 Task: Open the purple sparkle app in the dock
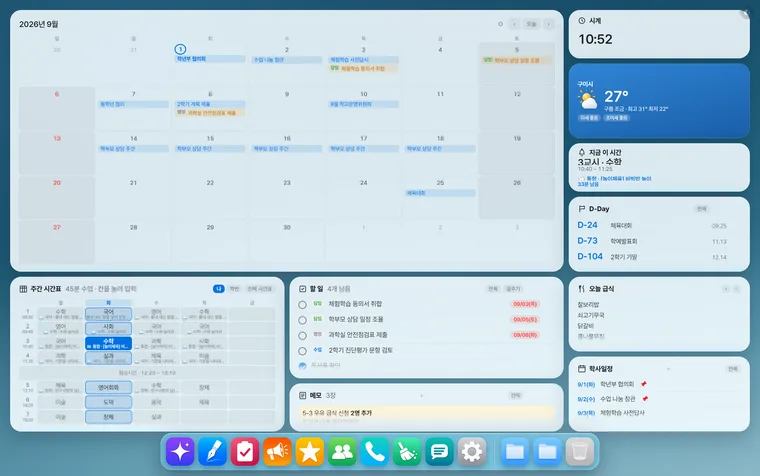pos(180,452)
